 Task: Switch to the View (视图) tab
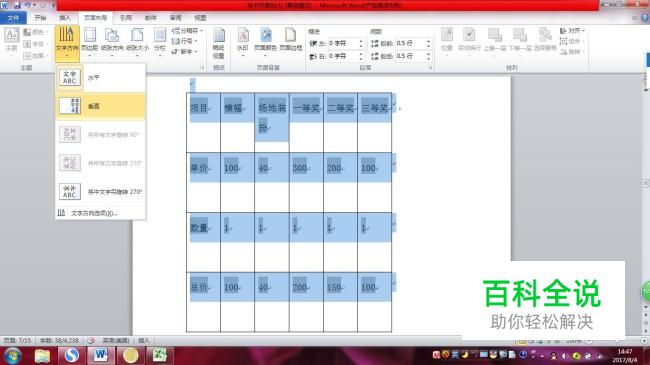pos(200,18)
